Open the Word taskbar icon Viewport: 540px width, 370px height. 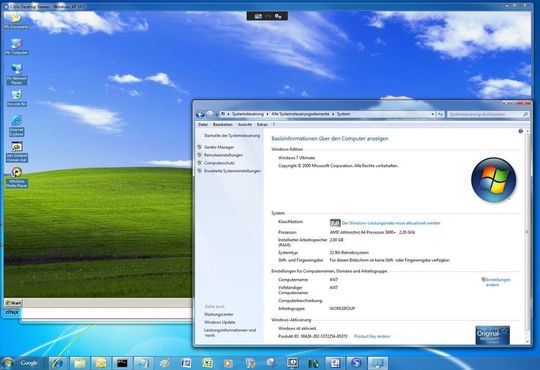(x=186, y=363)
